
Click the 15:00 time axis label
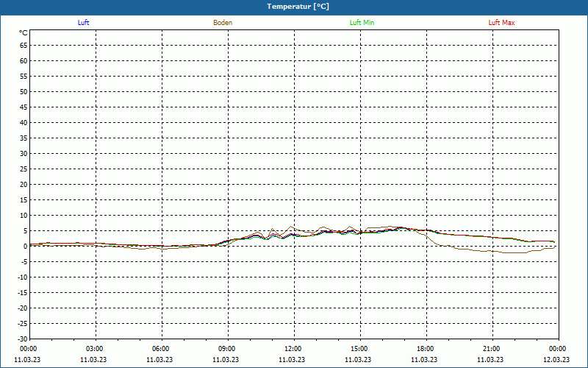359,349
